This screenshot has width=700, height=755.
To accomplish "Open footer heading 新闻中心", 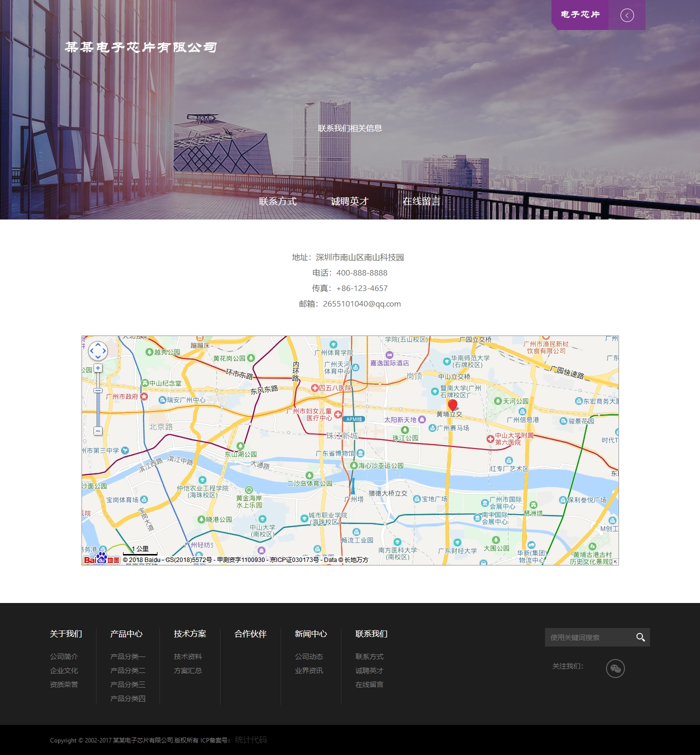I will 311,633.
